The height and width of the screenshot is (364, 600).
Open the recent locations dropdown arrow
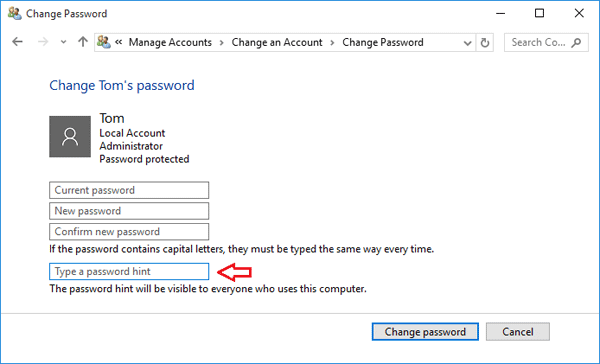64,42
